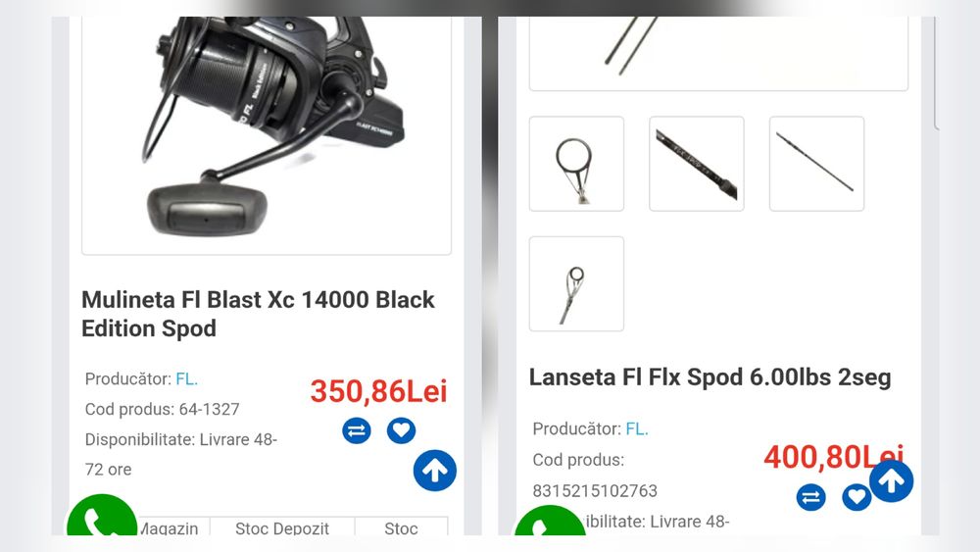Click scroll-to-top arrow on rod page
The image size is (980, 552).
tap(891, 480)
